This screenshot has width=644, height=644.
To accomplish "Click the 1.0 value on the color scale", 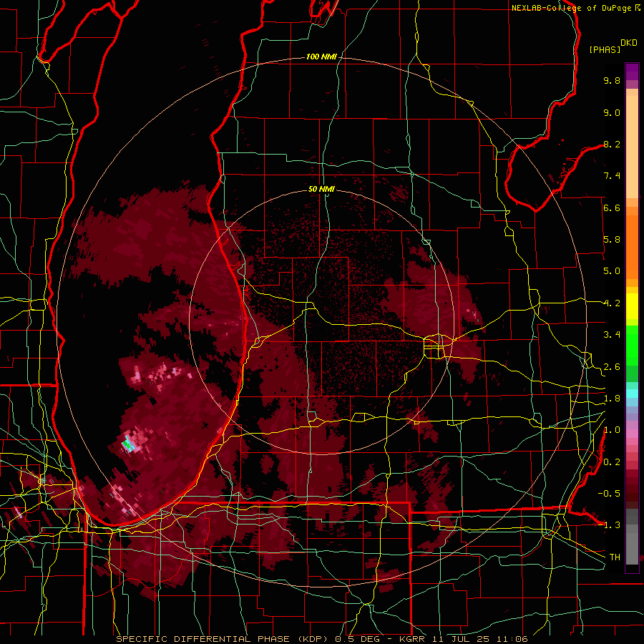I will (x=612, y=431).
